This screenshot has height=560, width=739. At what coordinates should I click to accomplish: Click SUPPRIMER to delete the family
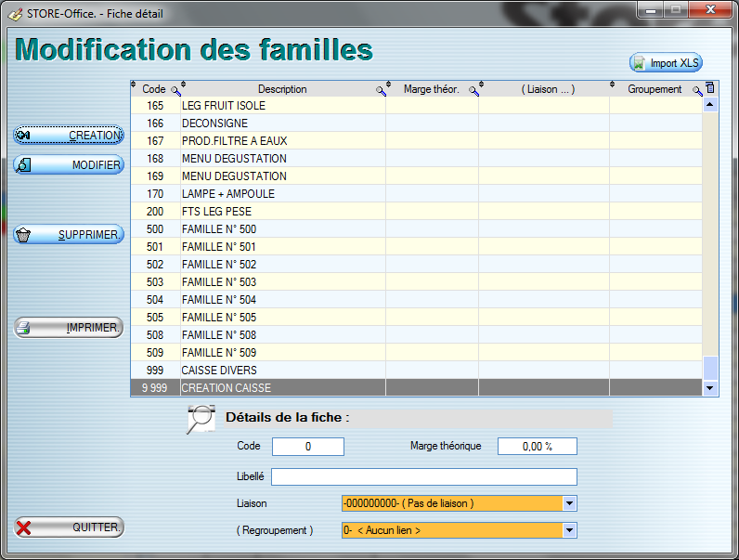69,235
